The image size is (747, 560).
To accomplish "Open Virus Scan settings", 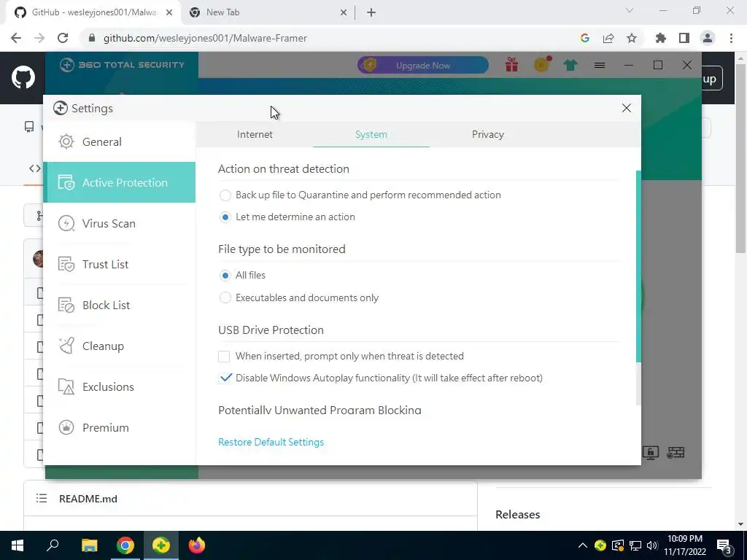I will tap(119, 223).
